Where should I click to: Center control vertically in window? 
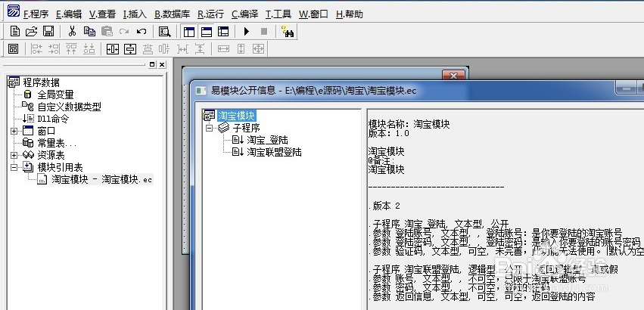click(x=130, y=49)
